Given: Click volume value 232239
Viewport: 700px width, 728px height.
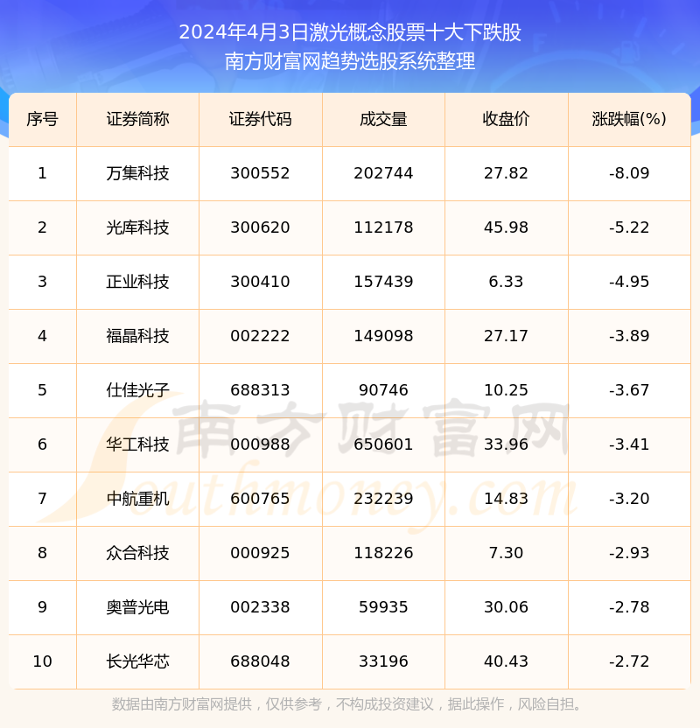Looking at the screenshot, I should pos(383,499).
